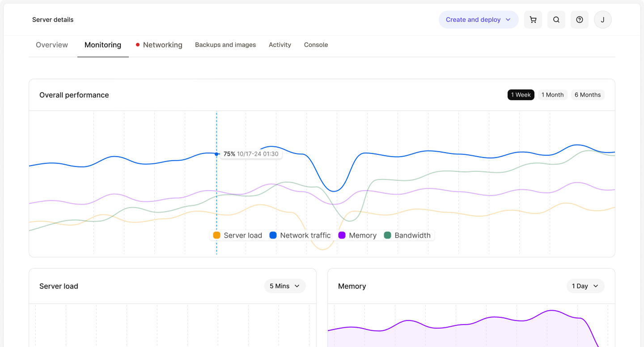
Task: Click the red Networking alert dot
Action: [x=138, y=45]
